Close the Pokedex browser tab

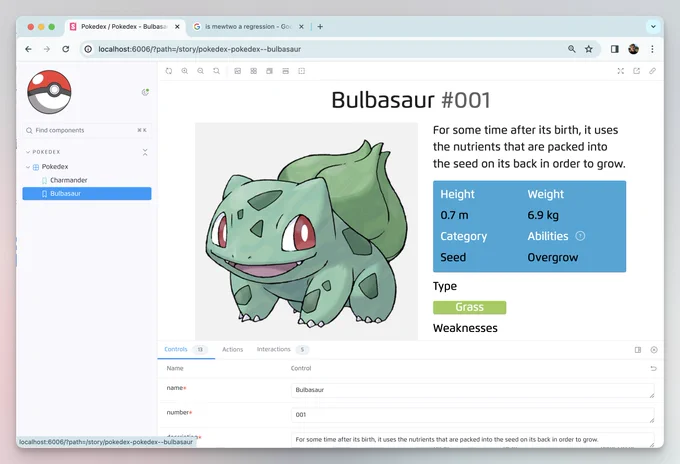point(177,26)
